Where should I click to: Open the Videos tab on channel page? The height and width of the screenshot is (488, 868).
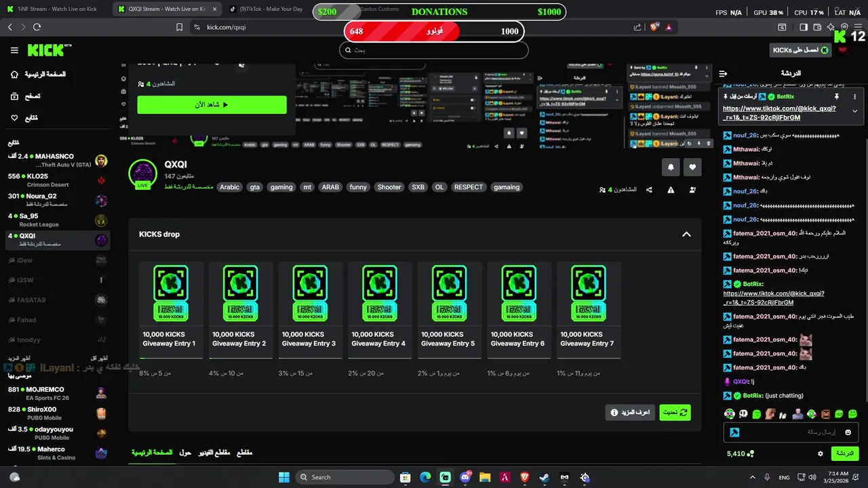pyautogui.click(x=214, y=452)
